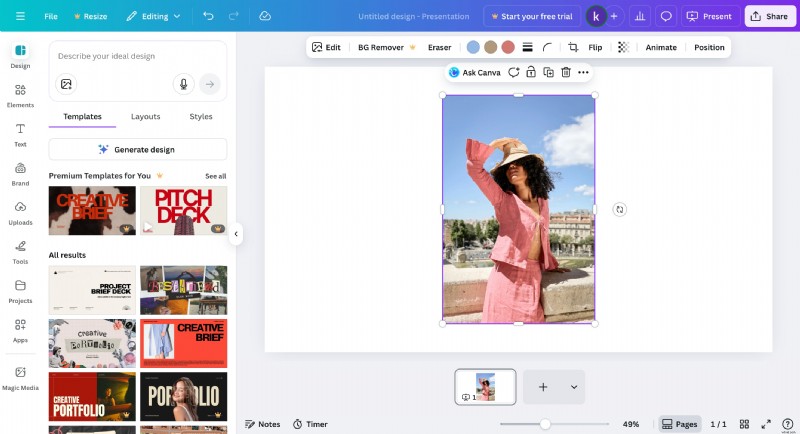Select the pink color swatch

pos(508,47)
